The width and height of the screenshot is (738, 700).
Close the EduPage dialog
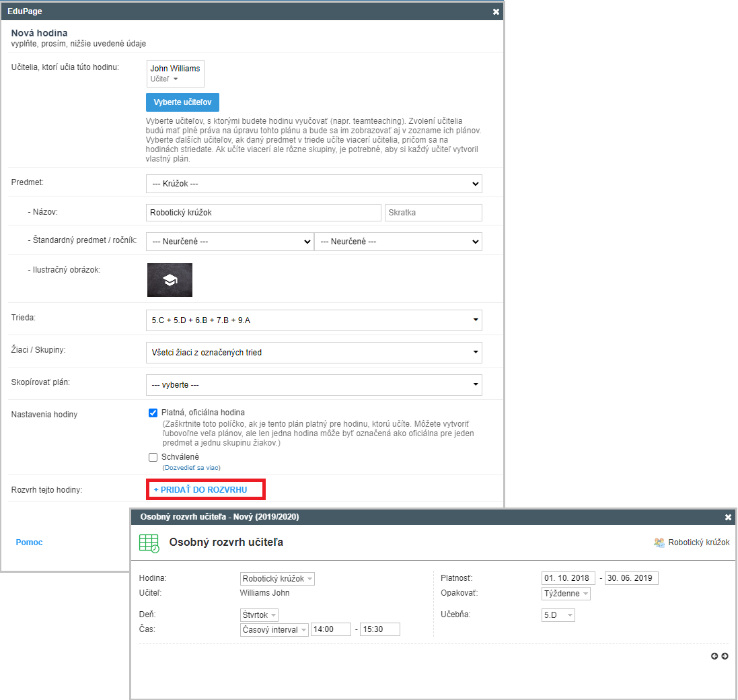496,11
